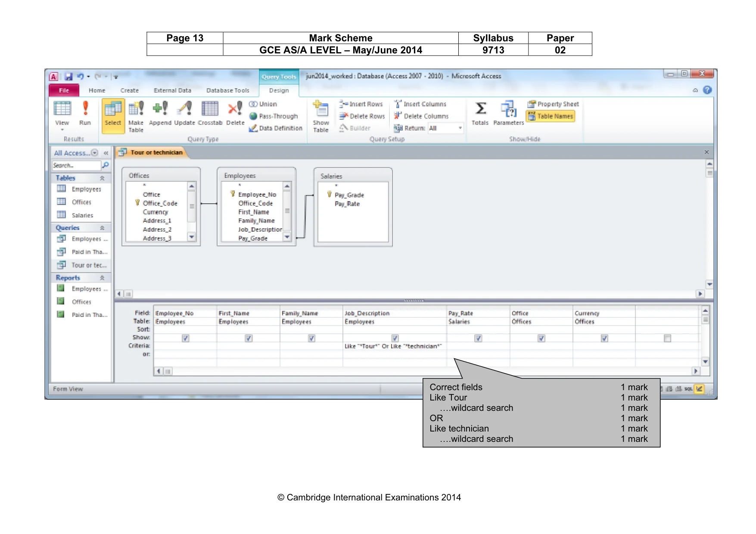The width and height of the screenshot is (756, 534).
Task: Click the navigation pane Search box
Action: pyautogui.click(x=76, y=165)
